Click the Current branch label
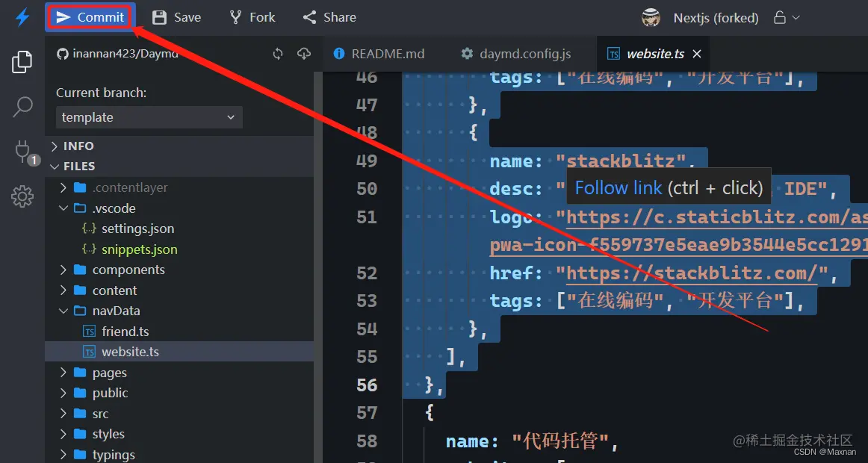The image size is (868, 463). tap(102, 93)
